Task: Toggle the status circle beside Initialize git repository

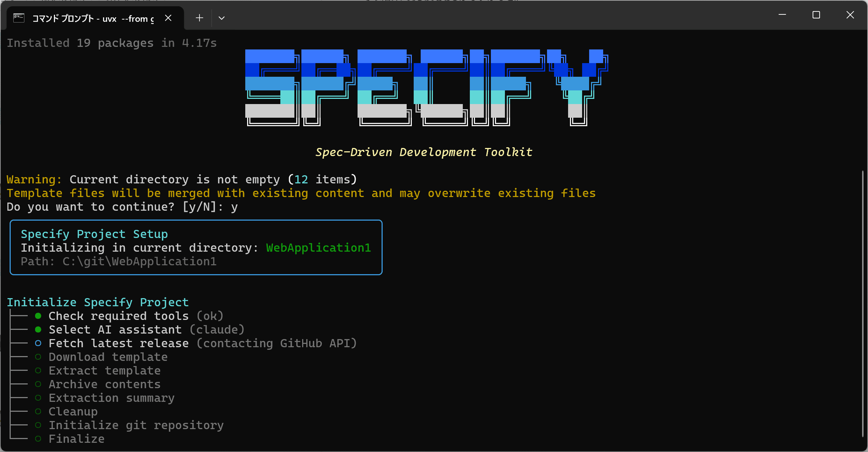Action: [x=38, y=425]
